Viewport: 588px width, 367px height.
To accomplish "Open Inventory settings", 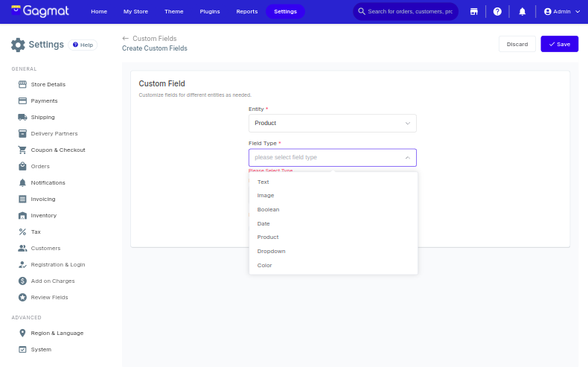I will 43,216.
